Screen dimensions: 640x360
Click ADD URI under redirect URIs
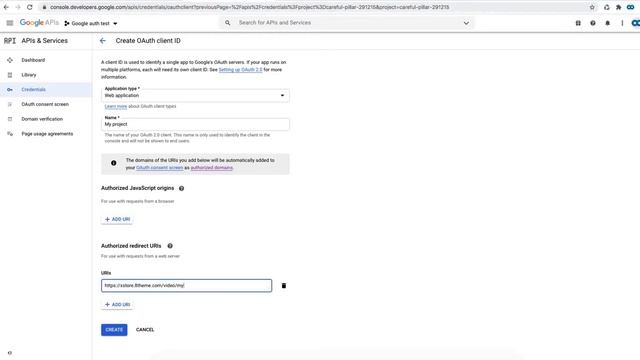(x=117, y=304)
